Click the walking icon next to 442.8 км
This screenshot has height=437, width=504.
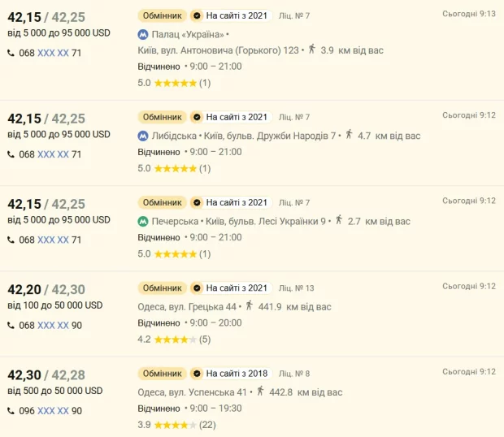pyautogui.click(x=261, y=392)
